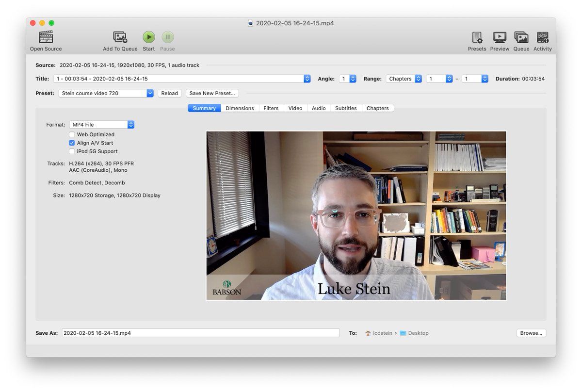Image resolution: width=582 pixels, height=392 pixels.
Task: Click the Save As filename field
Action: (200, 333)
